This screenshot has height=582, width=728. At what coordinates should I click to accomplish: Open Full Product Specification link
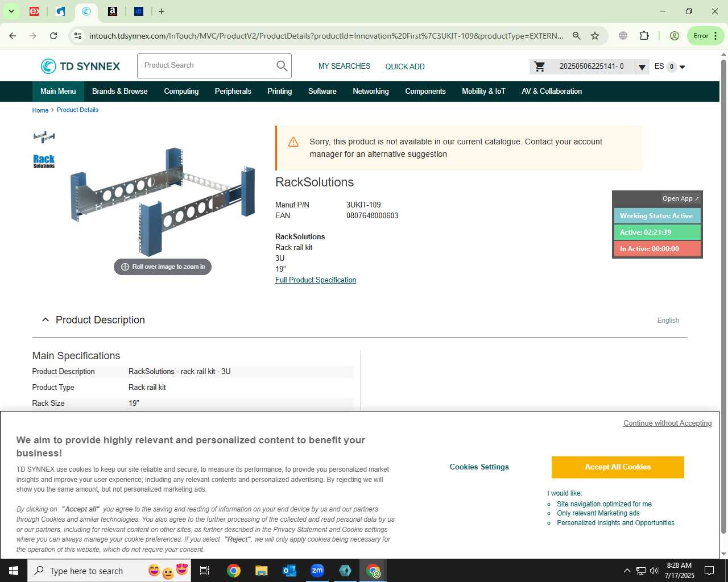tap(316, 280)
